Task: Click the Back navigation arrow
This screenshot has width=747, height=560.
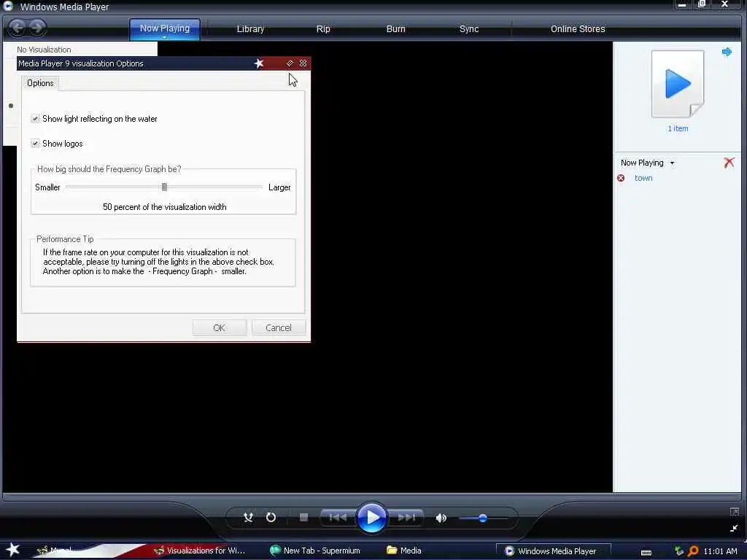Action: [18, 28]
